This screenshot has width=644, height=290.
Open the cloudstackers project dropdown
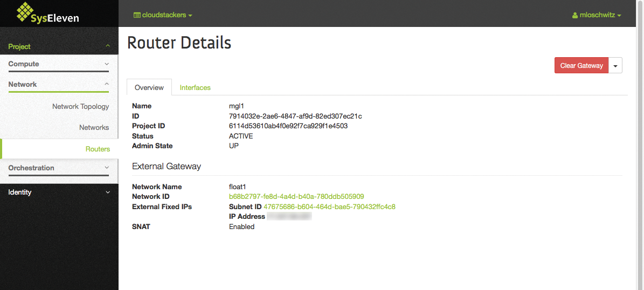[163, 15]
